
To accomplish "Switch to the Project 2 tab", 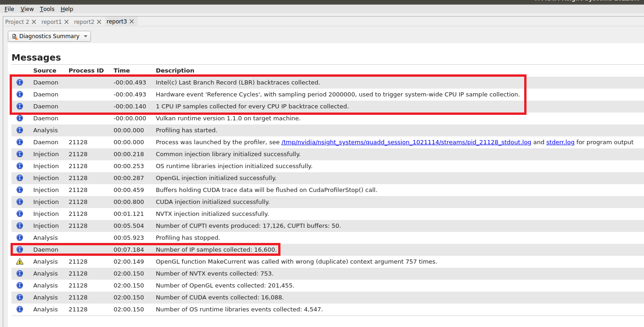I will point(17,21).
